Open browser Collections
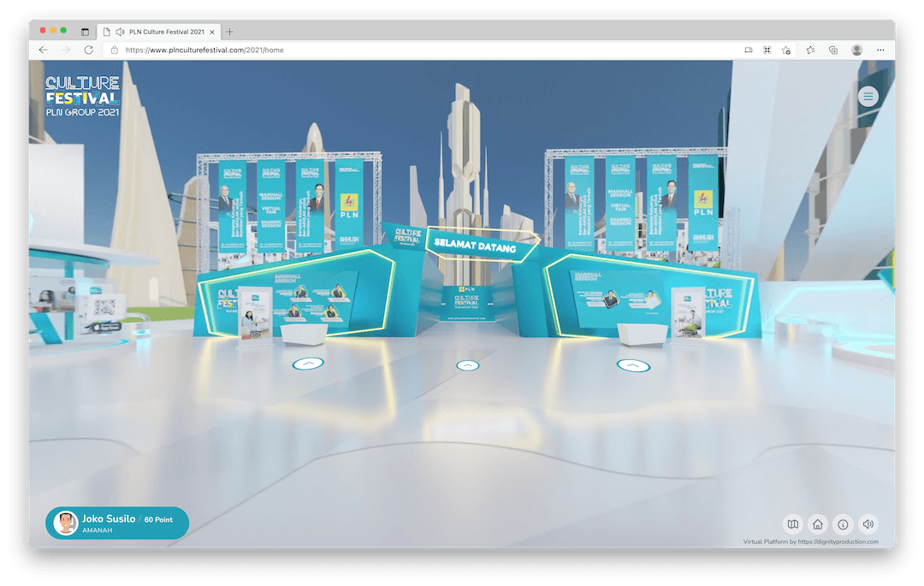 pos(833,50)
